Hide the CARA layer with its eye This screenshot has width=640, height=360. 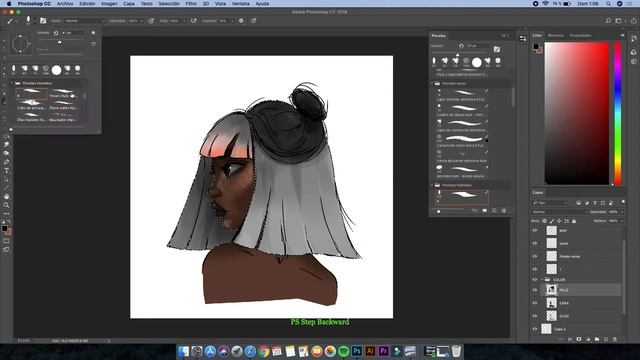pyautogui.click(x=535, y=303)
